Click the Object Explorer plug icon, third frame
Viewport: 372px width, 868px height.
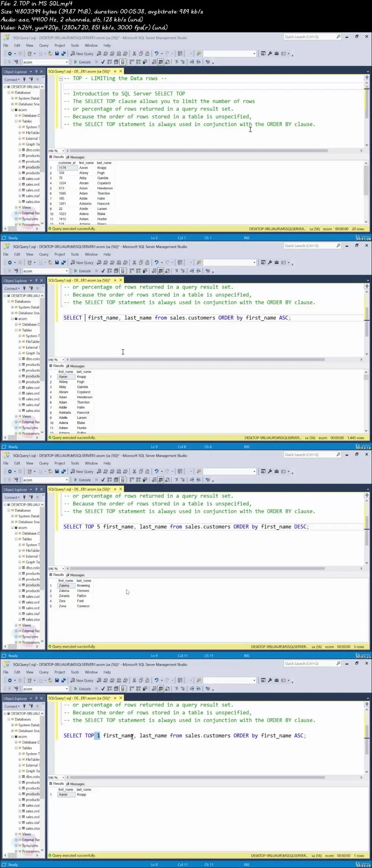pyautogui.click(x=25, y=497)
